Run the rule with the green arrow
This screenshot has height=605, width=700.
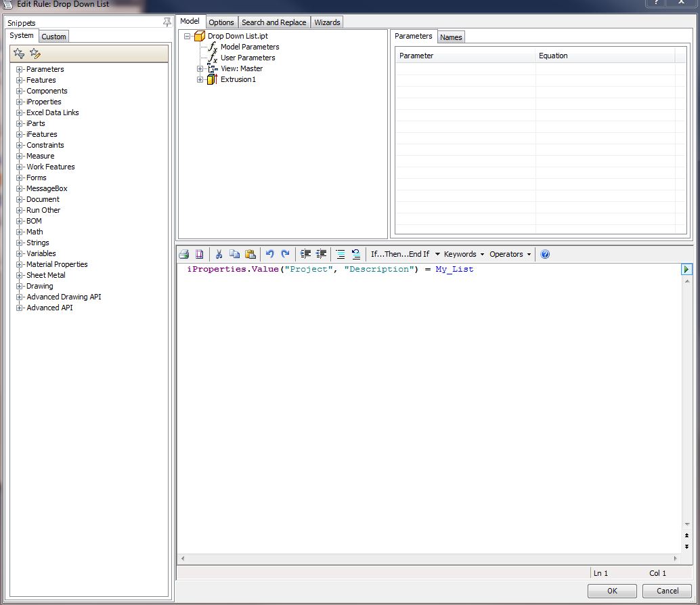(x=686, y=269)
